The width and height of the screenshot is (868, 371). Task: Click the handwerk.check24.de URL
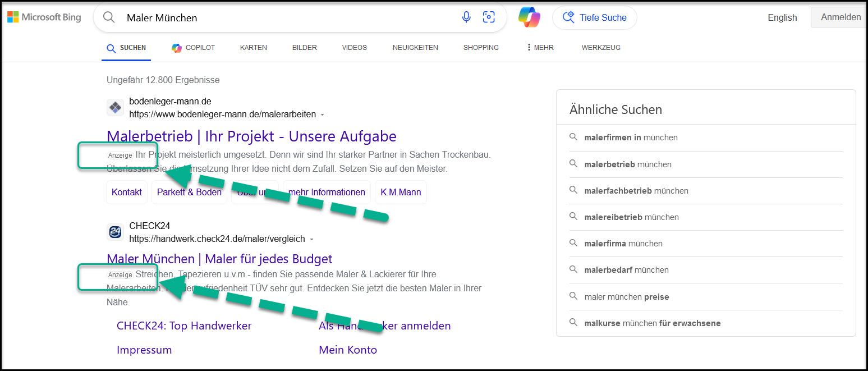coord(217,239)
